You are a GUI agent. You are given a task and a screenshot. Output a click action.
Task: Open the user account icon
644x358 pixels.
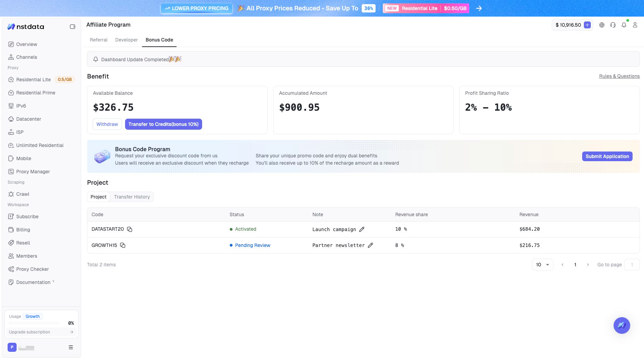(x=635, y=25)
